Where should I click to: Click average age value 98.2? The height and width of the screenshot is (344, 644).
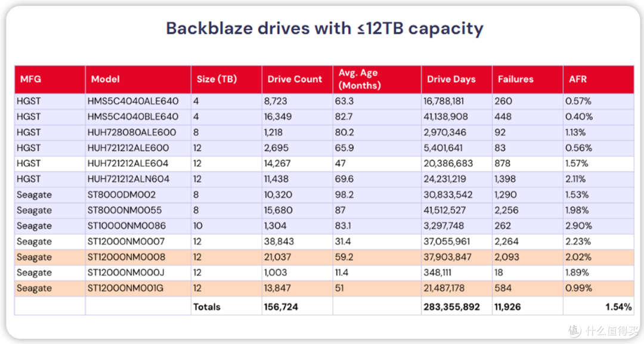(344, 194)
